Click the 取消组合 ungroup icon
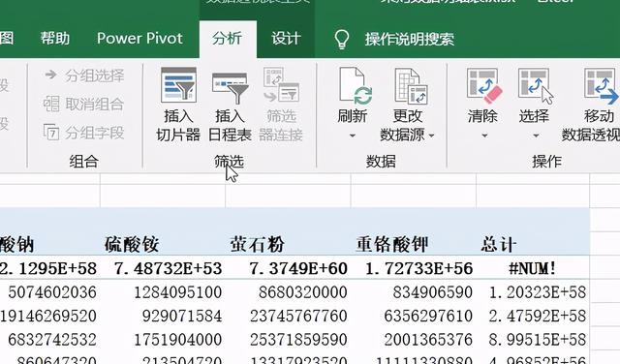 click(51, 104)
